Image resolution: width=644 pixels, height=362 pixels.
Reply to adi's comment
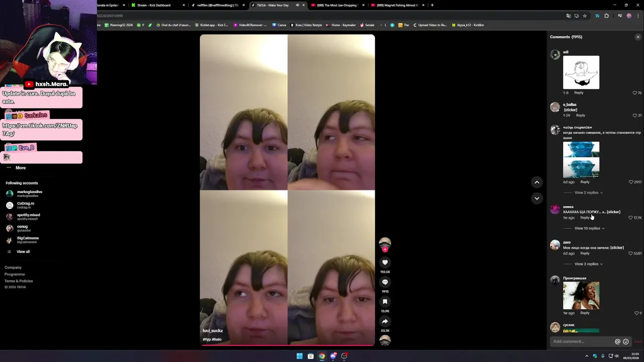pos(579,93)
